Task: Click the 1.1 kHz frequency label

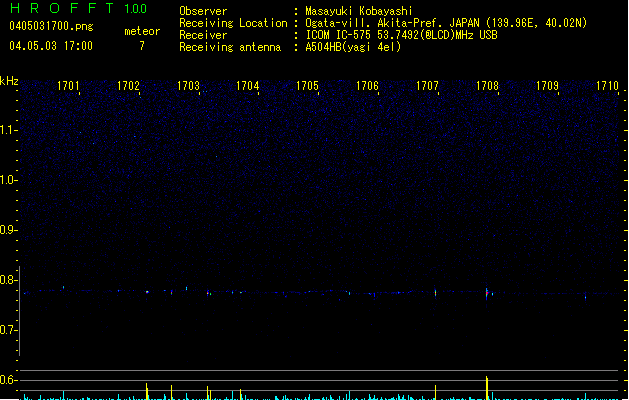Action: pos(7,130)
